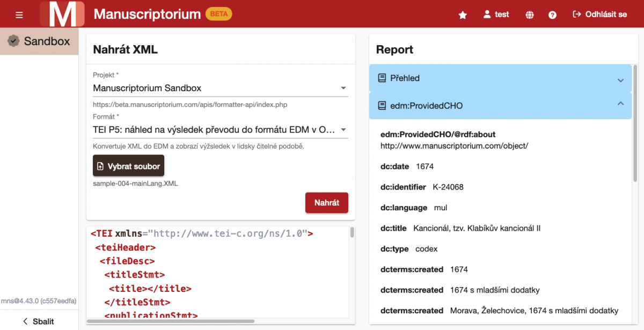Click the XML editor horizontal scrollbar
This screenshot has width=644, height=330.
172,321
